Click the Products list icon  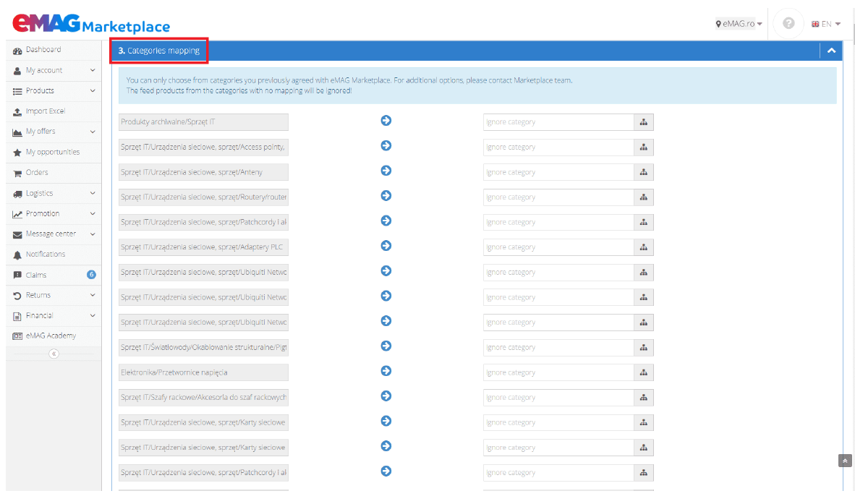point(17,92)
